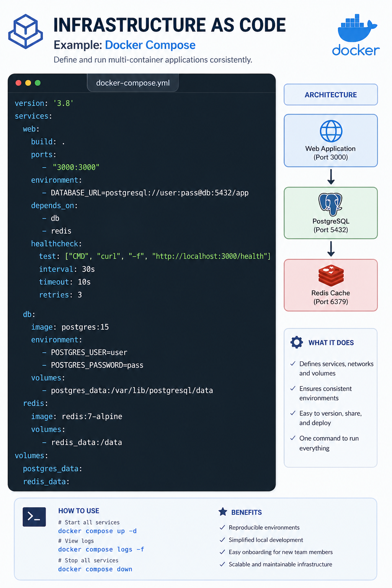The width and height of the screenshot is (392, 588).
Task: Click the top-level 'postgres_data:' volume entry
Action: pyautogui.click(x=52, y=469)
